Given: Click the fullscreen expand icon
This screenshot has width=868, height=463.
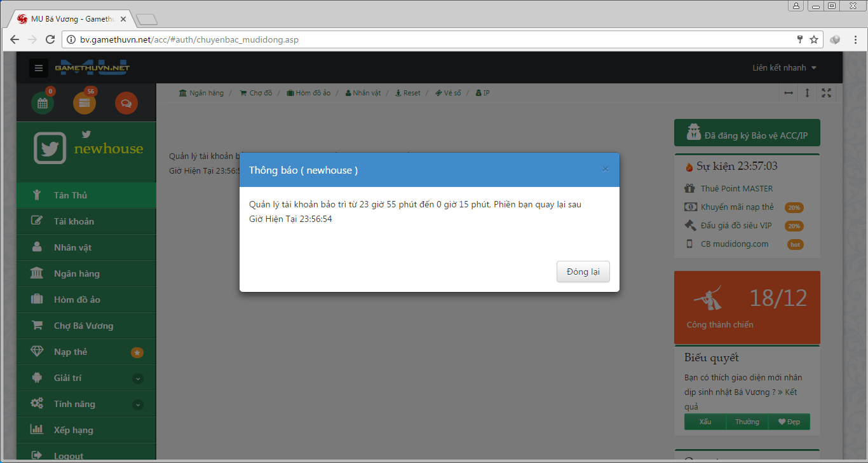Looking at the screenshot, I should click(x=826, y=93).
